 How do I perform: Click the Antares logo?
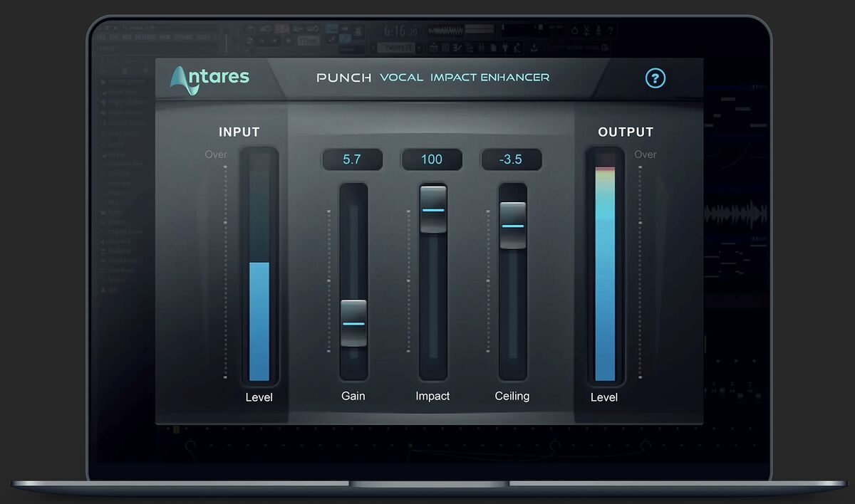point(209,79)
